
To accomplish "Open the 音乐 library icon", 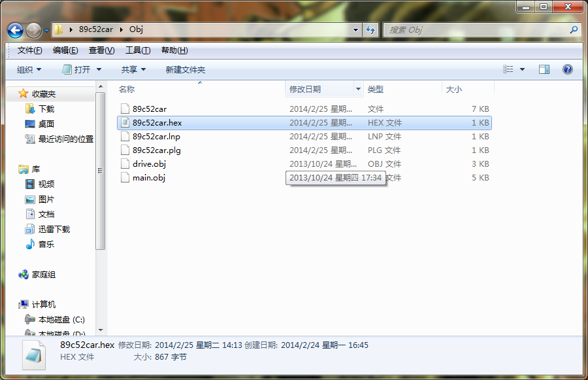I will point(30,245).
